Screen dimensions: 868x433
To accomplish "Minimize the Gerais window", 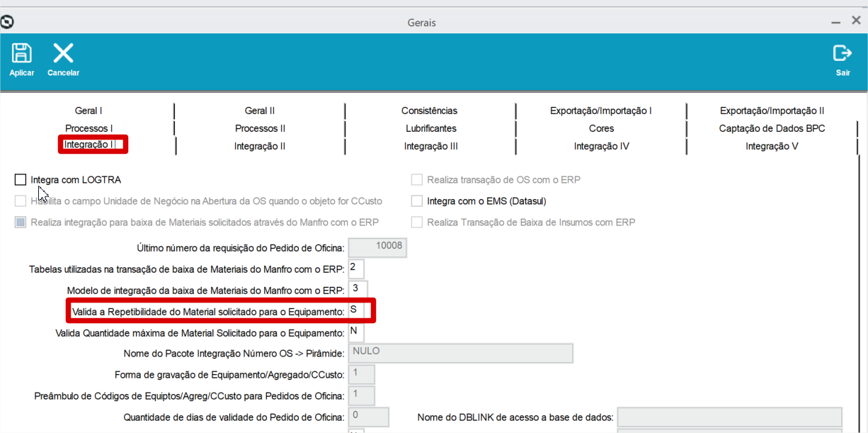I will pyautogui.click(x=836, y=23).
